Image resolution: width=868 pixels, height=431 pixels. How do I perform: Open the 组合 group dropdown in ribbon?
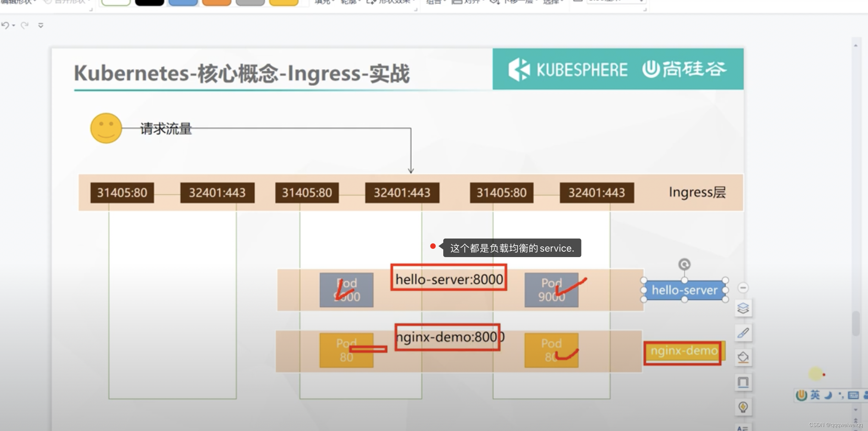pos(436,2)
